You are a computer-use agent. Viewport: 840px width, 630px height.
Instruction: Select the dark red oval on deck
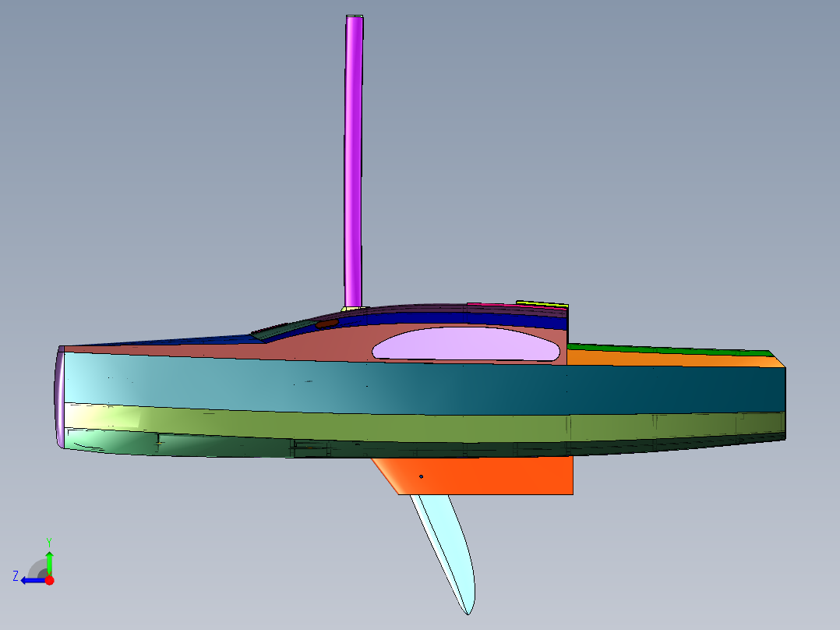(326, 324)
